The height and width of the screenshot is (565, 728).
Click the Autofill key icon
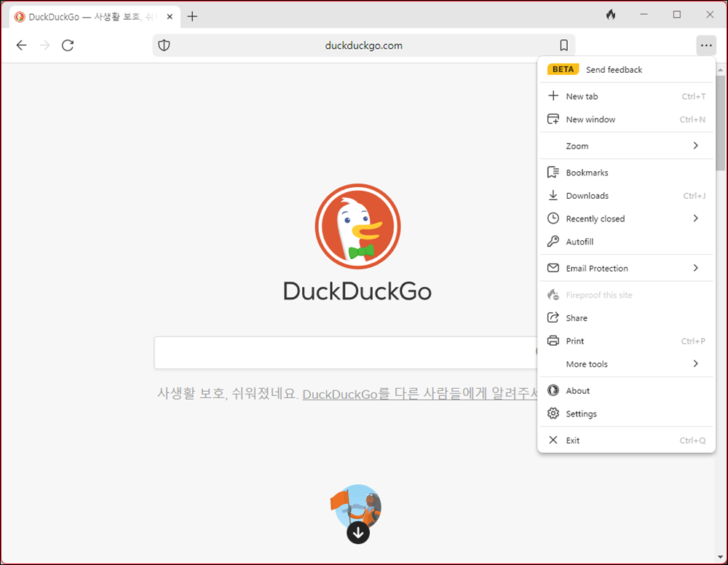[x=553, y=241]
